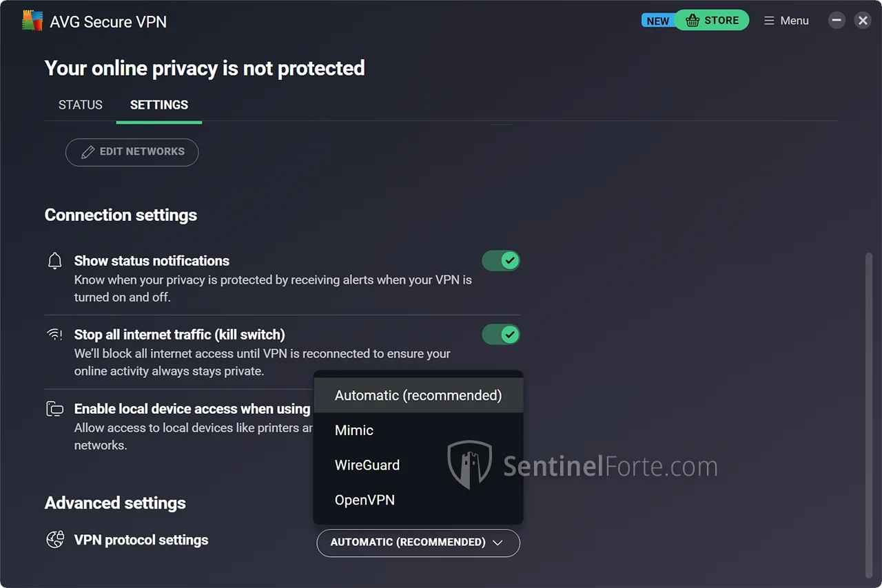Select WireGuard protocol option
Screen dimensions: 882x588
[x=367, y=465]
